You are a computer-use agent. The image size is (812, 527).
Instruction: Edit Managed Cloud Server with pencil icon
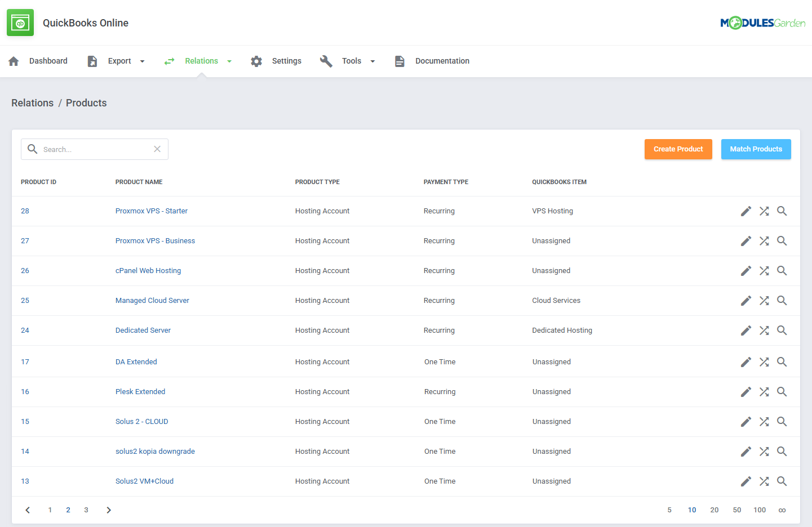coord(746,301)
